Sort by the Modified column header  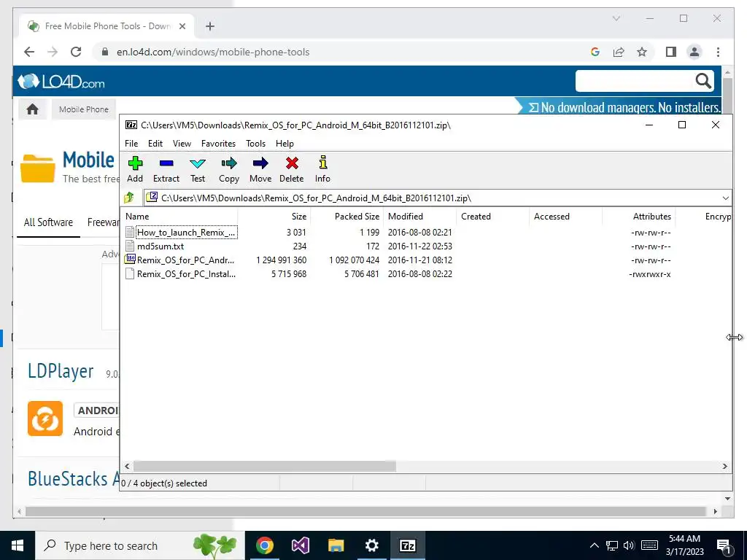[x=419, y=216]
